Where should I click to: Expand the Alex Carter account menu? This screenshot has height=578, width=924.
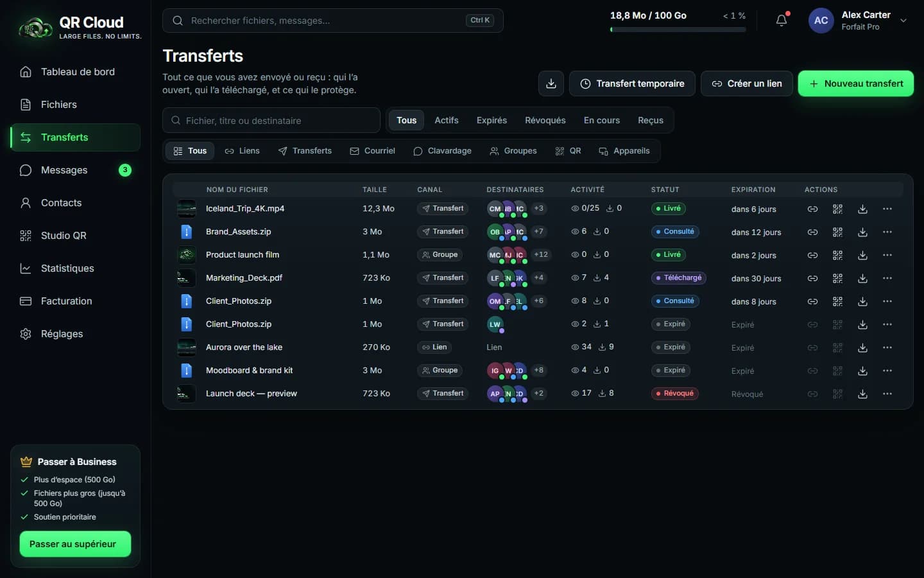859,21
